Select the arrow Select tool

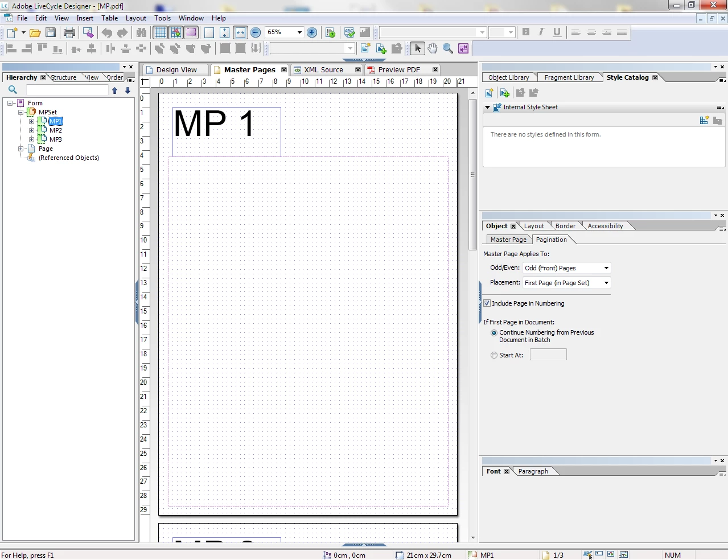(417, 48)
